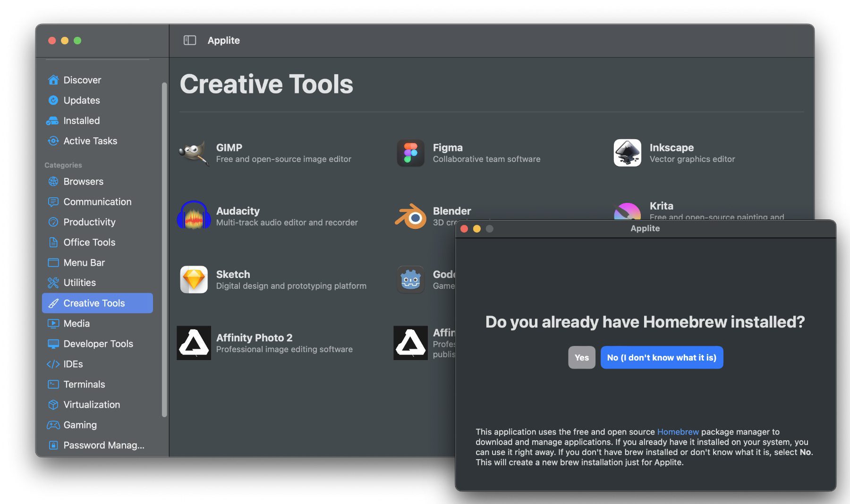The height and width of the screenshot is (504, 850).
Task: Click Yes in the Homebrew dialog
Action: (581, 358)
